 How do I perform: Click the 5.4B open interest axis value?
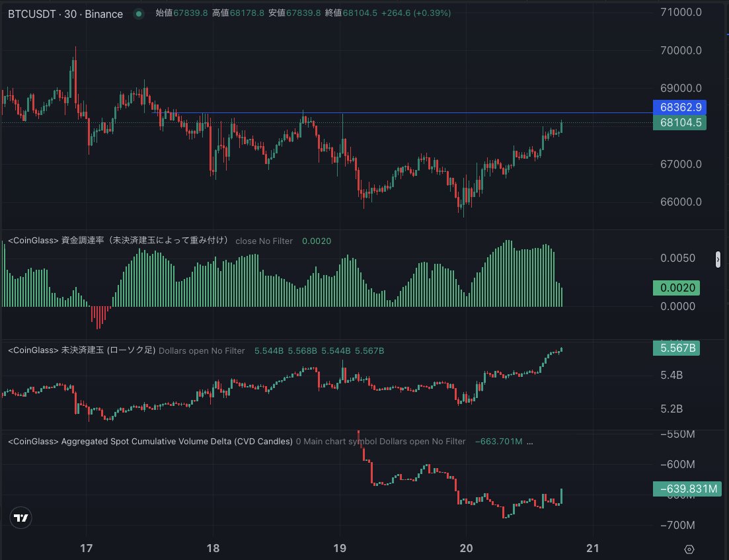click(x=671, y=375)
